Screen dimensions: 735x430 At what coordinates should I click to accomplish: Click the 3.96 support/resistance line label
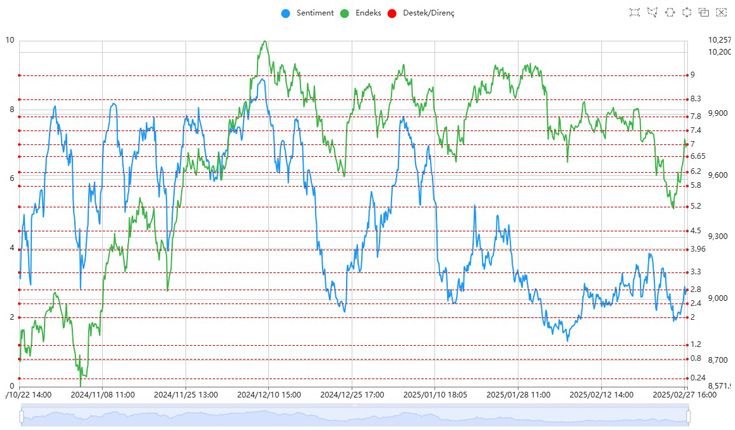click(x=698, y=249)
